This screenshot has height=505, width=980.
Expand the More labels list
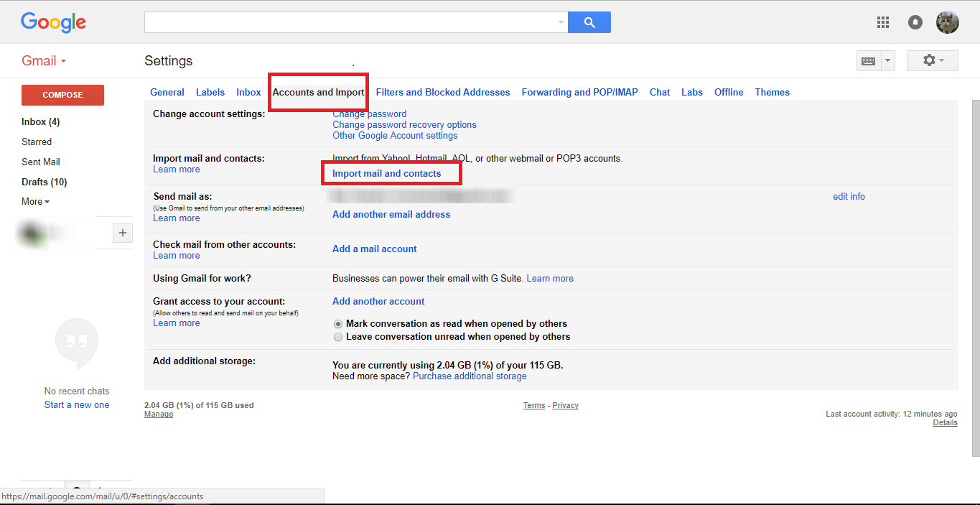(x=35, y=202)
